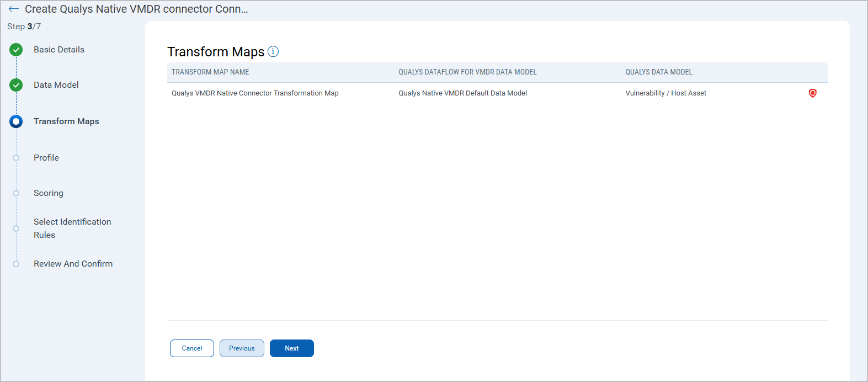Viewport: 868px width, 382px height.
Task: Click the green checkmark for Basic Details
Action: point(16,50)
